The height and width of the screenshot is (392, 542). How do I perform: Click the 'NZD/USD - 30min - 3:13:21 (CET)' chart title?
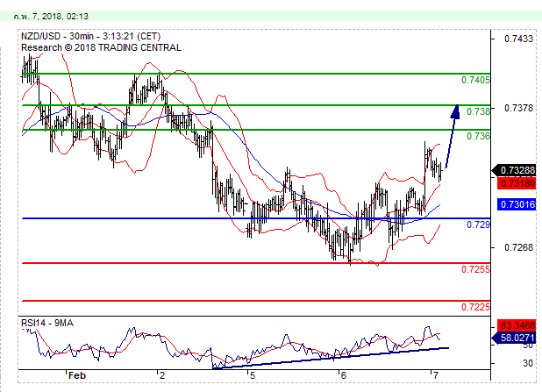pos(91,36)
